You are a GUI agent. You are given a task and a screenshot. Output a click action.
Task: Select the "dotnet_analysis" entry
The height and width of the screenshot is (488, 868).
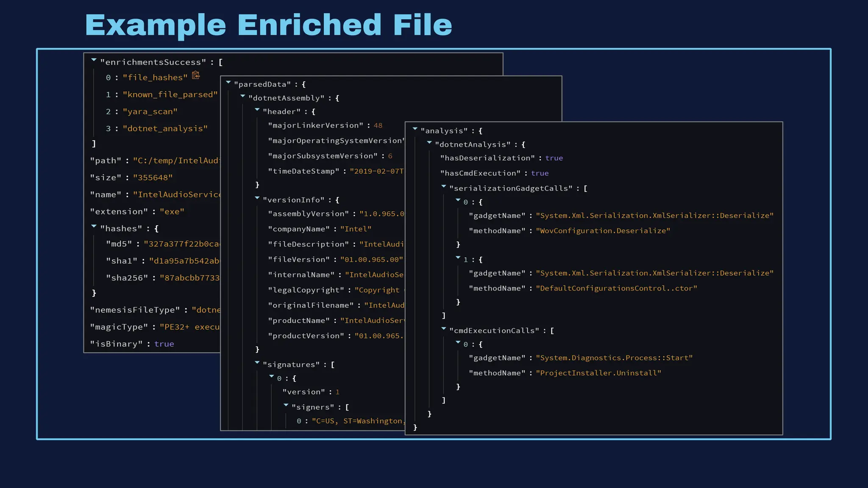point(165,128)
